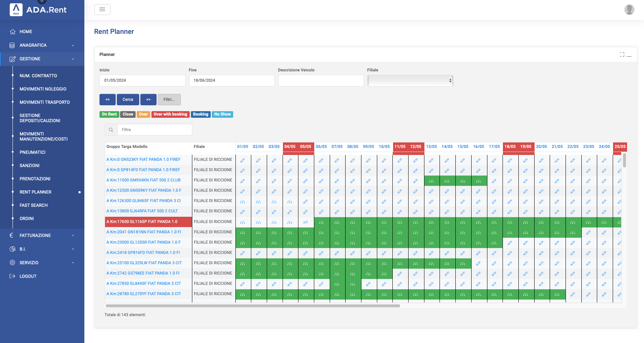The image size is (644, 343).
Task: Click the swap arrows icon on GL116SP row
Action: (x=305, y=222)
